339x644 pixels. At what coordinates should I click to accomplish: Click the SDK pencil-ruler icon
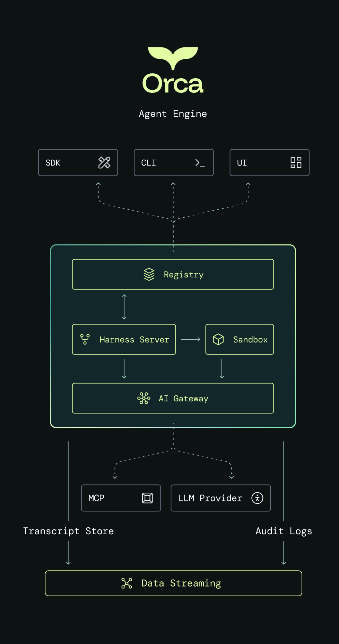pyautogui.click(x=104, y=163)
